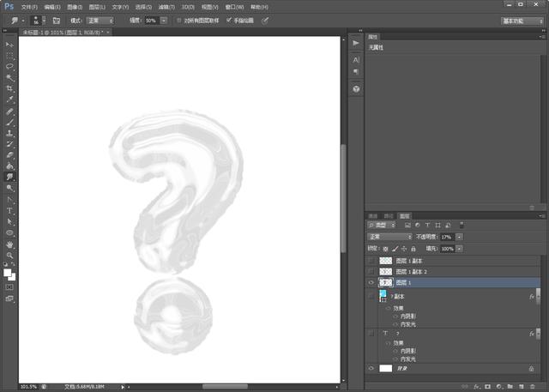Select the Magic Wand tool

coord(9,77)
